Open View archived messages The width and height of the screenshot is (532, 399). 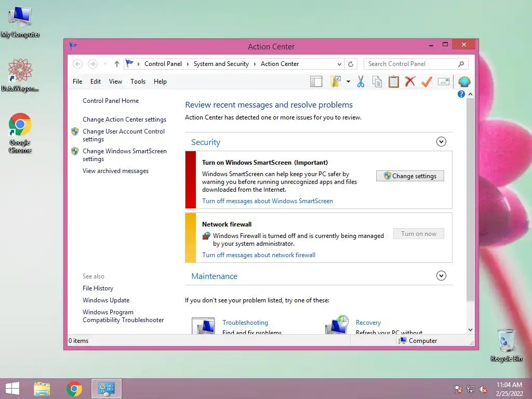click(115, 171)
